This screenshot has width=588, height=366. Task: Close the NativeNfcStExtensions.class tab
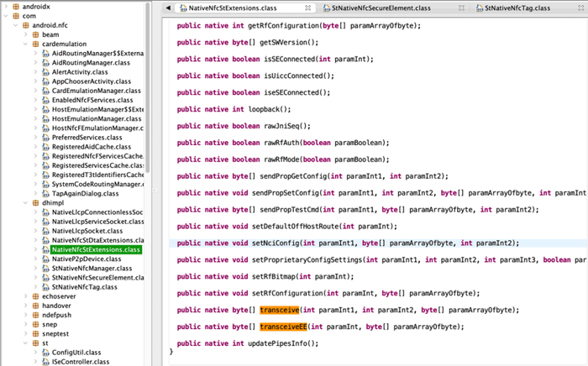(x=308, y=8)
